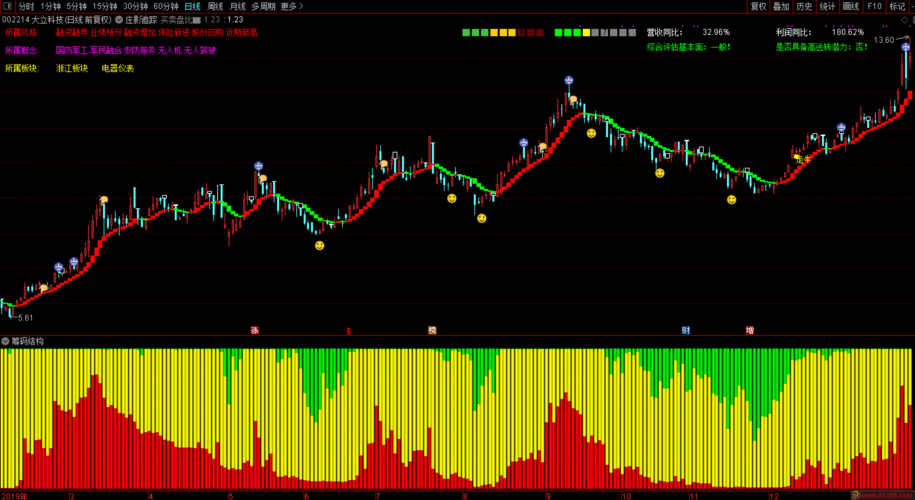
Task: Open the F10 company info
Action: pos(874,6)
